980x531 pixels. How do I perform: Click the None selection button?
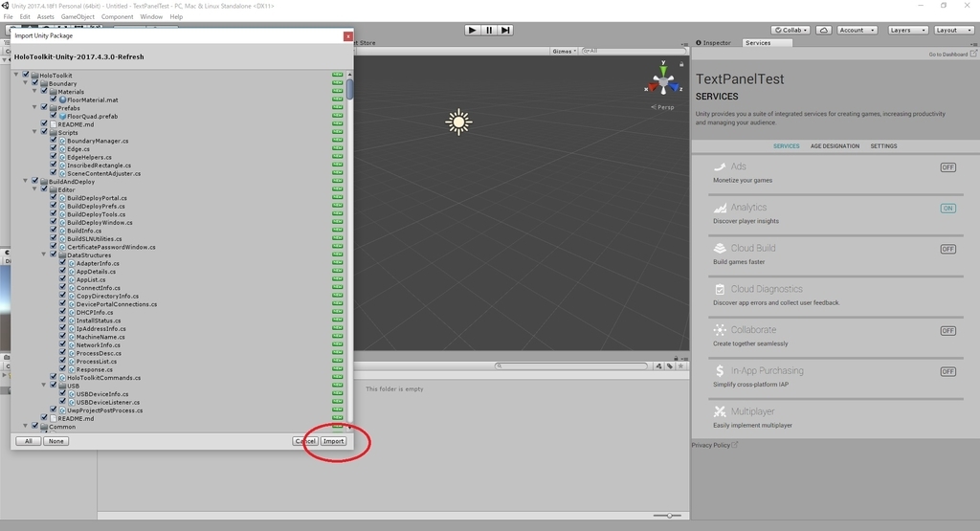pos(56,441)
